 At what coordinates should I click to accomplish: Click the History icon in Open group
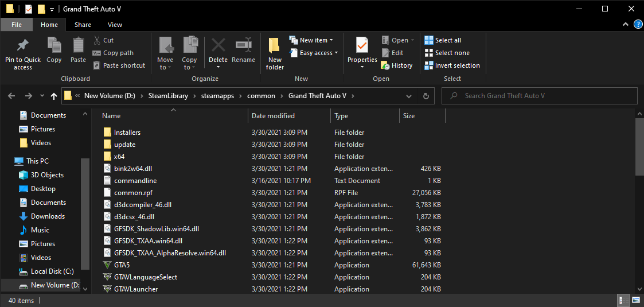coord(385,65)
